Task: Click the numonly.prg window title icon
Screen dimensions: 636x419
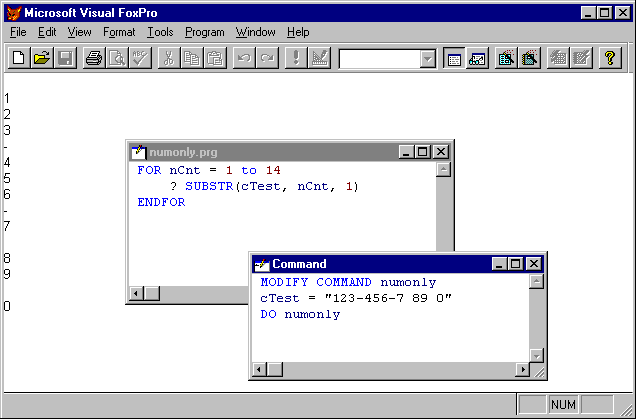Action: tap(139, 152)
